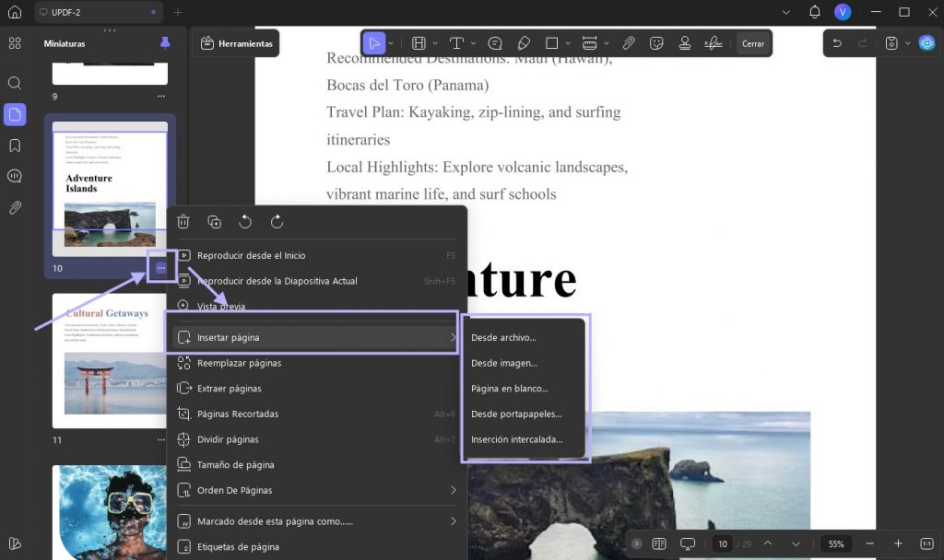Screen dimensions: 944x560
Task: Expand the save options dropdown arrow
Action: coord(907,43)
